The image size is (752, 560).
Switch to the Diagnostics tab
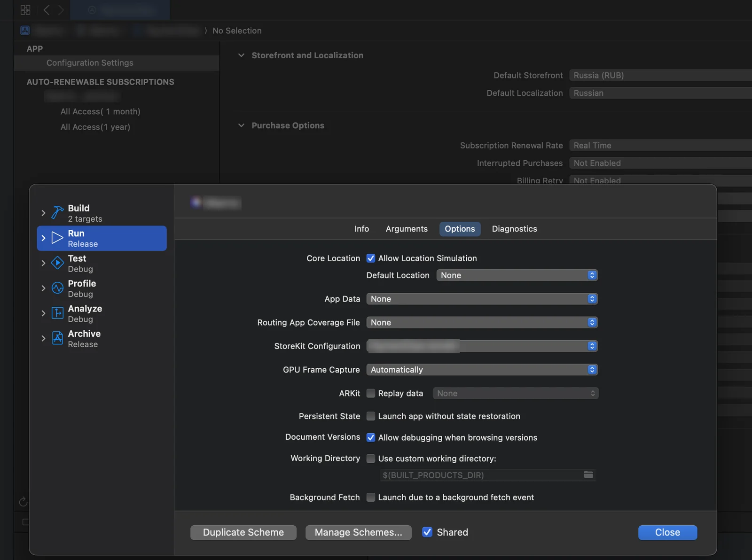[x=515, y=229]
